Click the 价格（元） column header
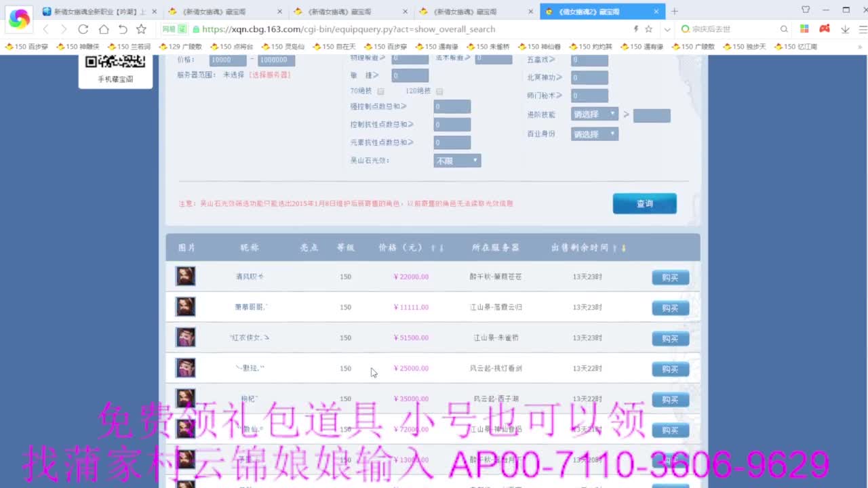Viewport: 868px width, 488px height. [401, 248]
